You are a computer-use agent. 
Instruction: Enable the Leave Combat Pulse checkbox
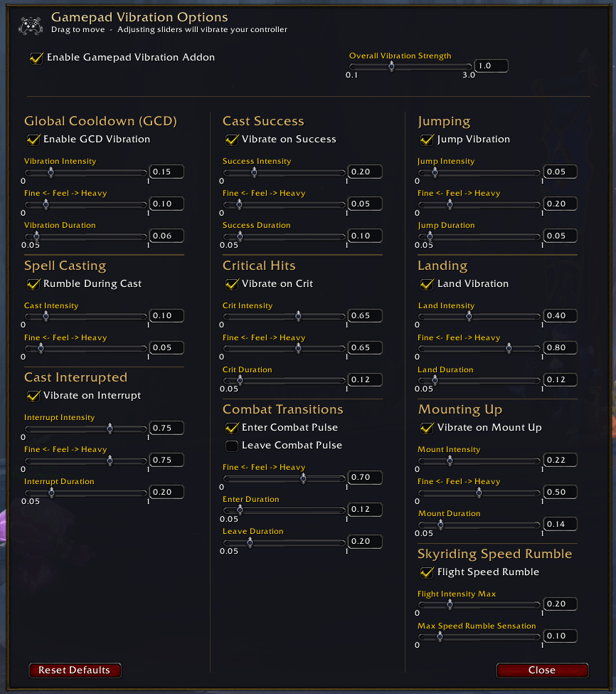pyautogui.click(x=232, y=446)
